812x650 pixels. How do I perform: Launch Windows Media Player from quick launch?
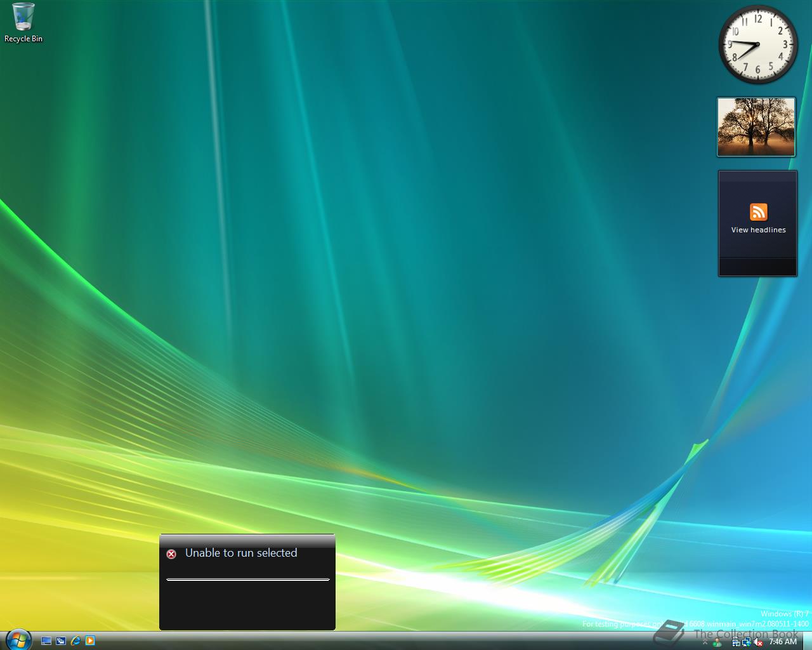[90, 641]
